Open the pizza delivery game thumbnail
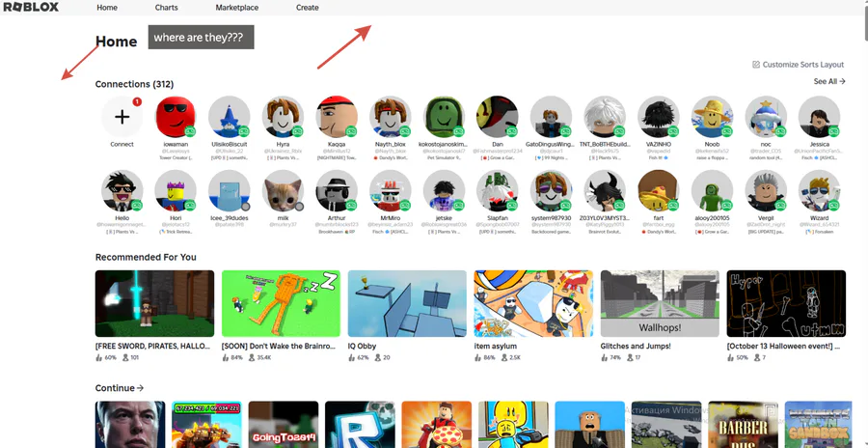The width and height of the screenshot is (868, 448). tap(437, 425)
